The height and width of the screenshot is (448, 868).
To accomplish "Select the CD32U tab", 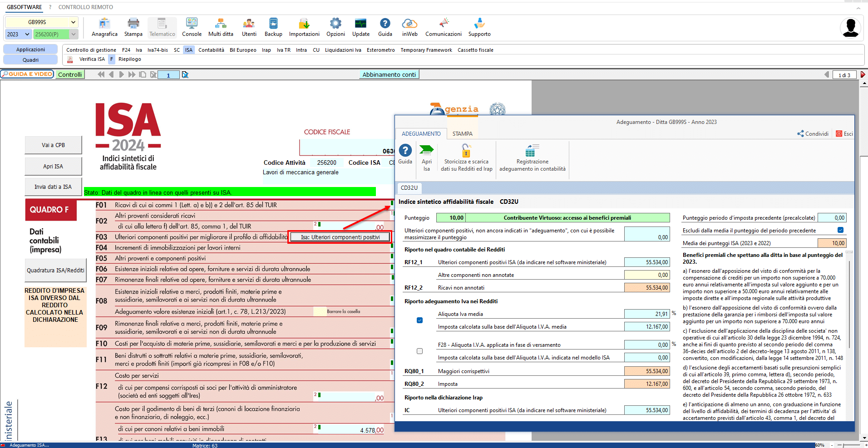I will (x=409, y=188).
